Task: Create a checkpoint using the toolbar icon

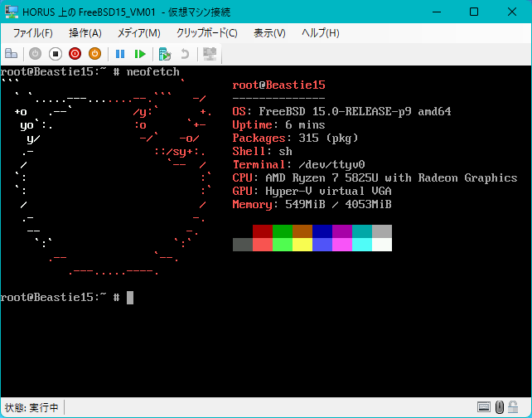Action: click(165, 54)
